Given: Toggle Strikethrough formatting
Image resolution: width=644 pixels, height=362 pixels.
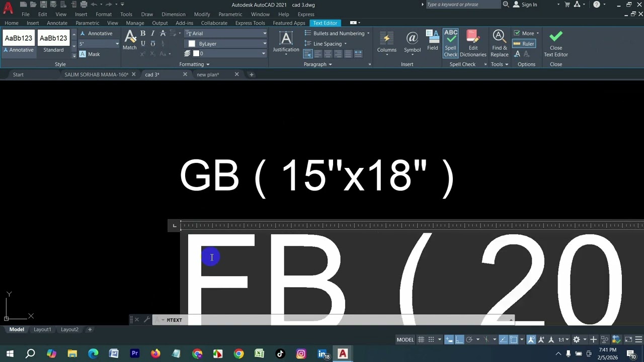Looking at the screenshot, I should [163, 34].
